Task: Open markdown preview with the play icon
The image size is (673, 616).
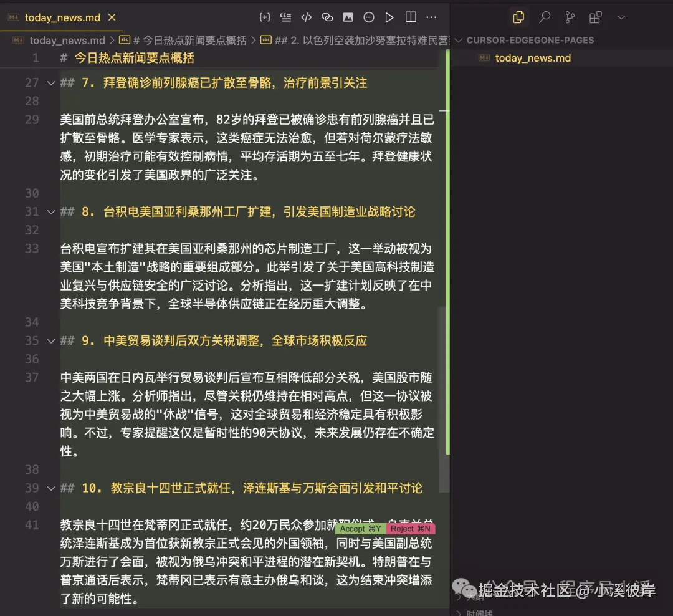Action: [389, 17]
